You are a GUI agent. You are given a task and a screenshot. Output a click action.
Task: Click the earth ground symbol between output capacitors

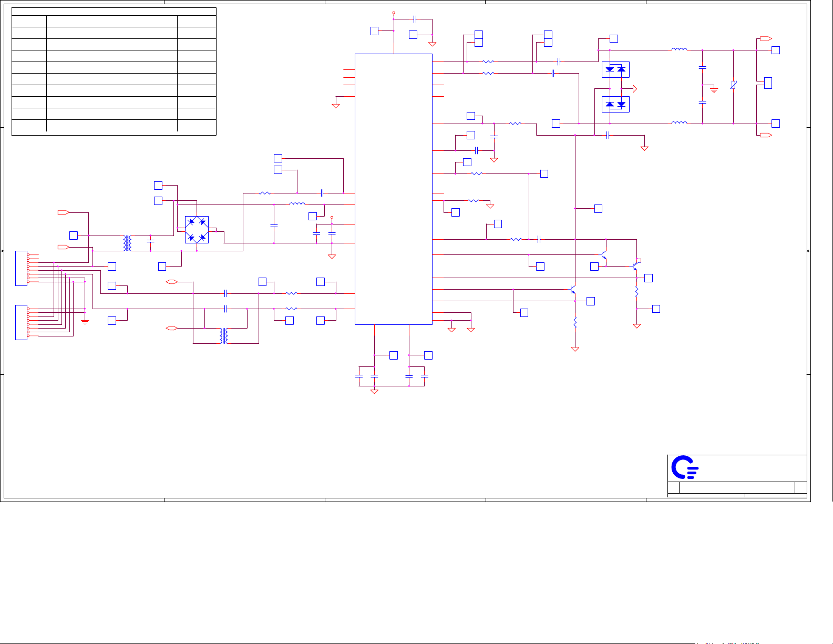click(x=714, y=90)
